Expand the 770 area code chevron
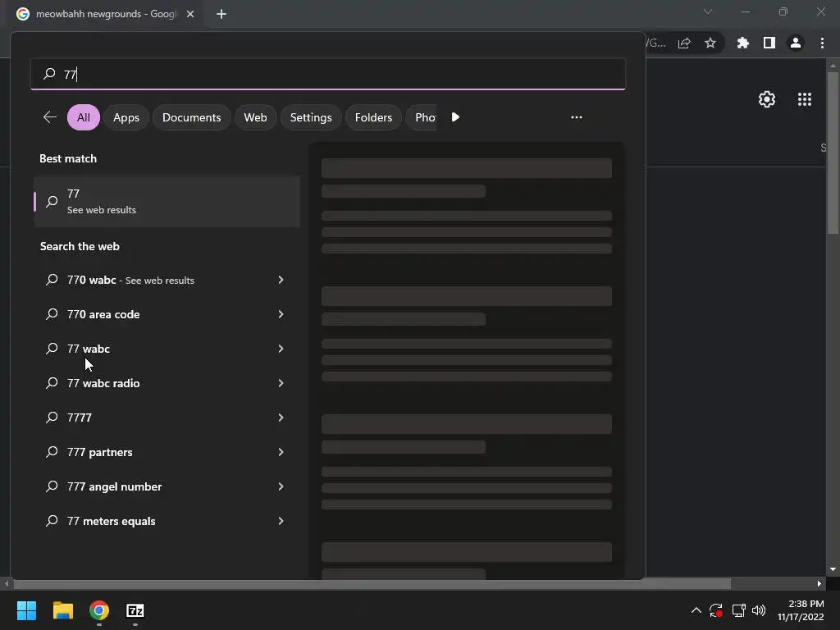The image size is (840, 630). 281,314
